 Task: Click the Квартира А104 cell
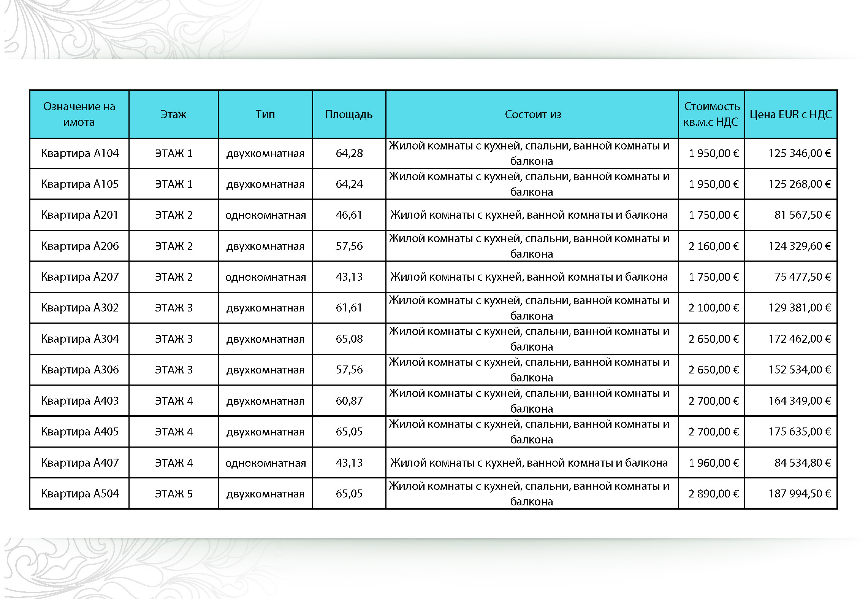[80, 153]
